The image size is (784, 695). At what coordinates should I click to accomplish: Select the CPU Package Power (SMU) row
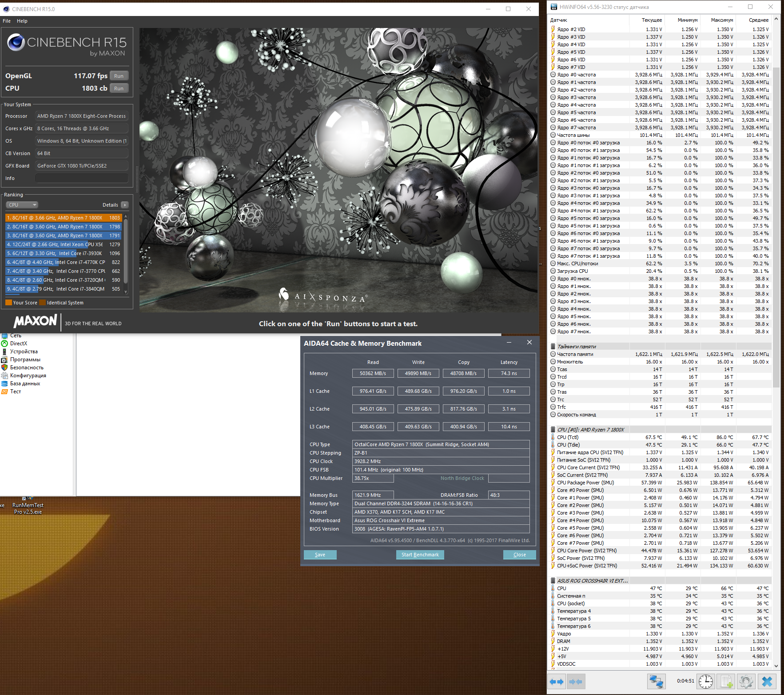[x=660, y=483]
